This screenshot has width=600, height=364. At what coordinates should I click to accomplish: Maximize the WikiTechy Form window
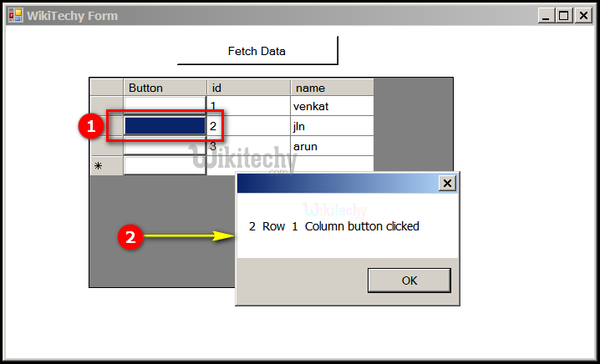564,15
